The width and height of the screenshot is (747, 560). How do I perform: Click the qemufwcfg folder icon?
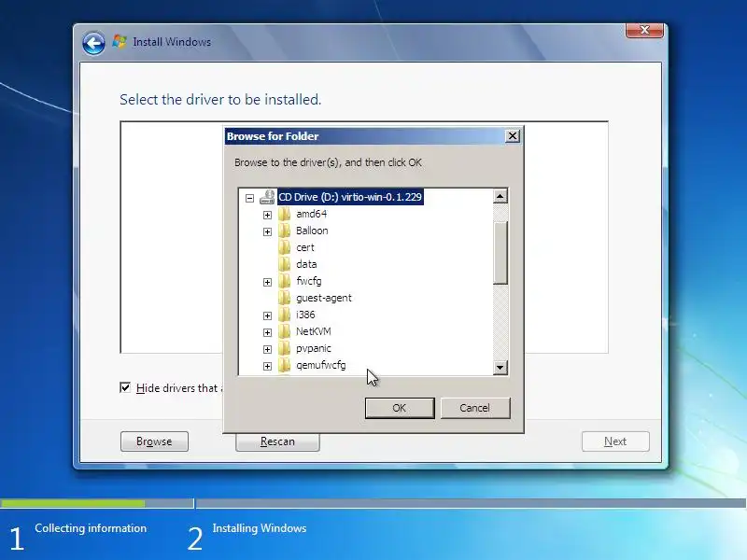tap(285, 365)
